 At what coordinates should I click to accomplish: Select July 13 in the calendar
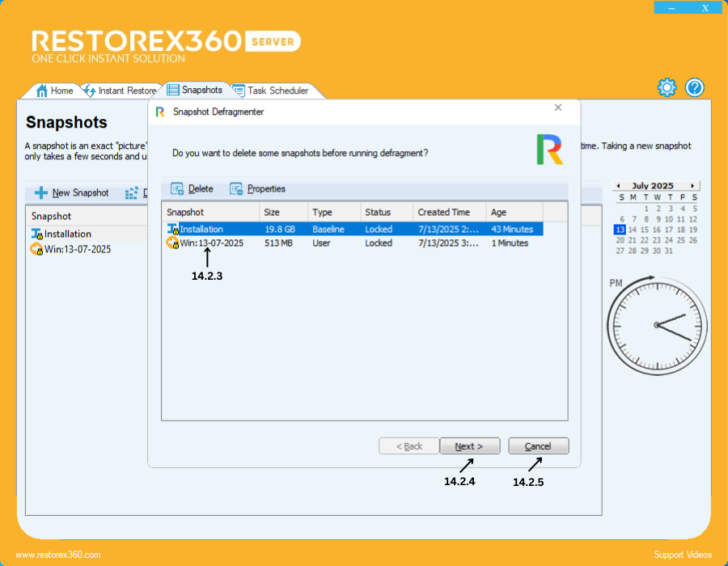pos(620,230)
